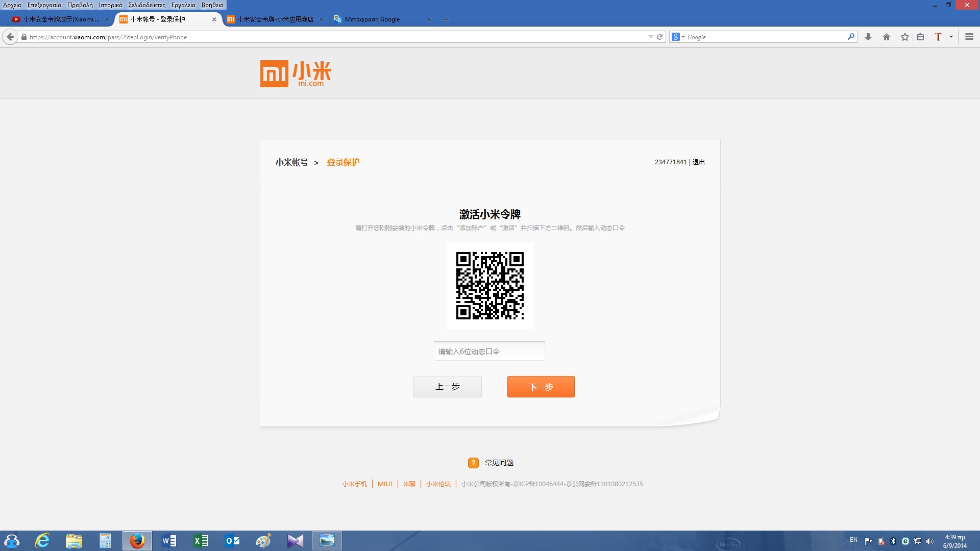Expand the URL history dropdown arrow

650,37
